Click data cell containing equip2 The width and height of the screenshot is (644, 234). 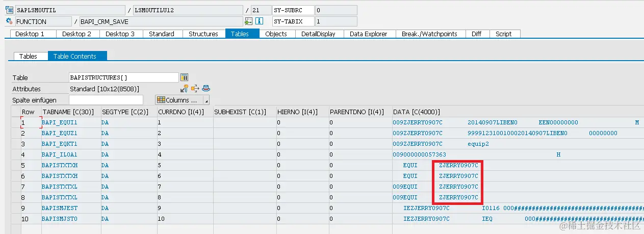517,144
